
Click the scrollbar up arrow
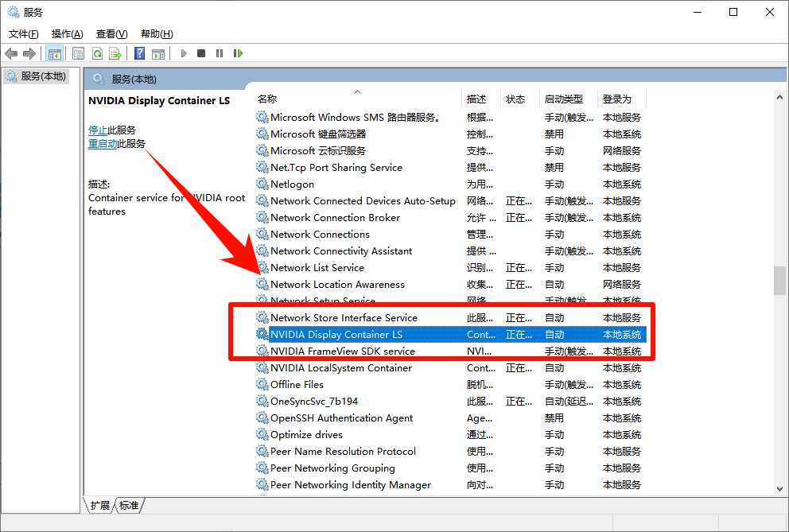pyautogui.click(x=779, y=97)
